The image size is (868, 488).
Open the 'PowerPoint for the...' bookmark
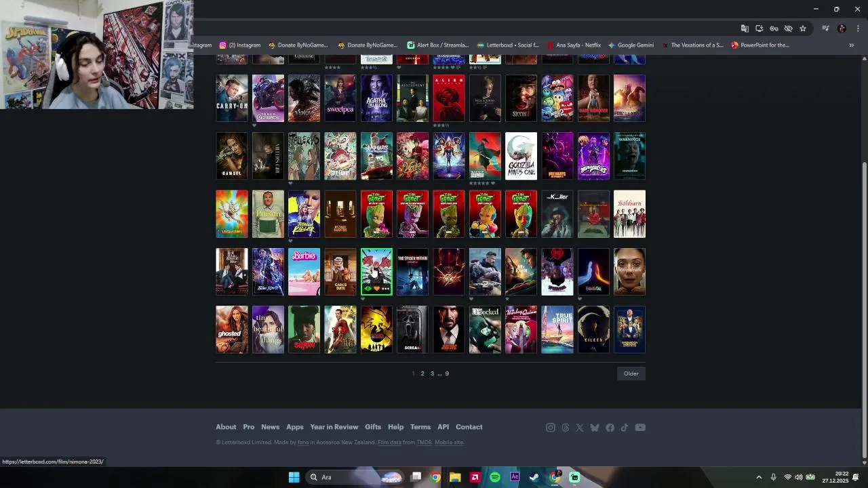click(x=760, y=45)
